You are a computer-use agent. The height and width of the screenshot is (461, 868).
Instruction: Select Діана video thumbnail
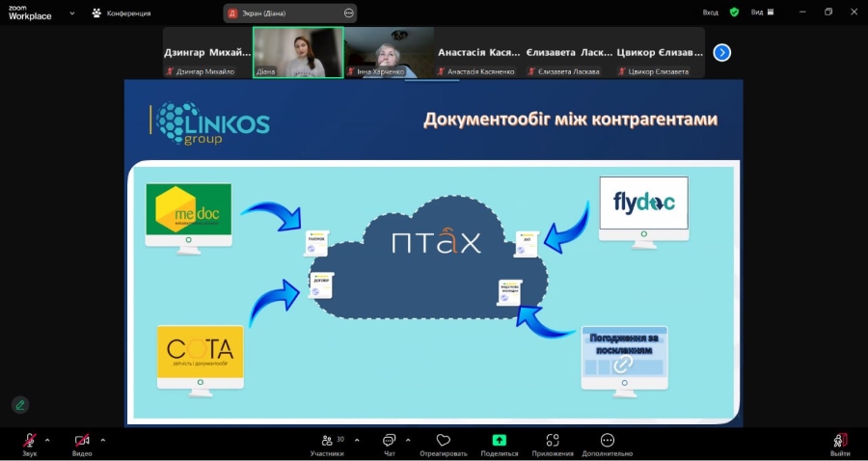click(298, 53)
